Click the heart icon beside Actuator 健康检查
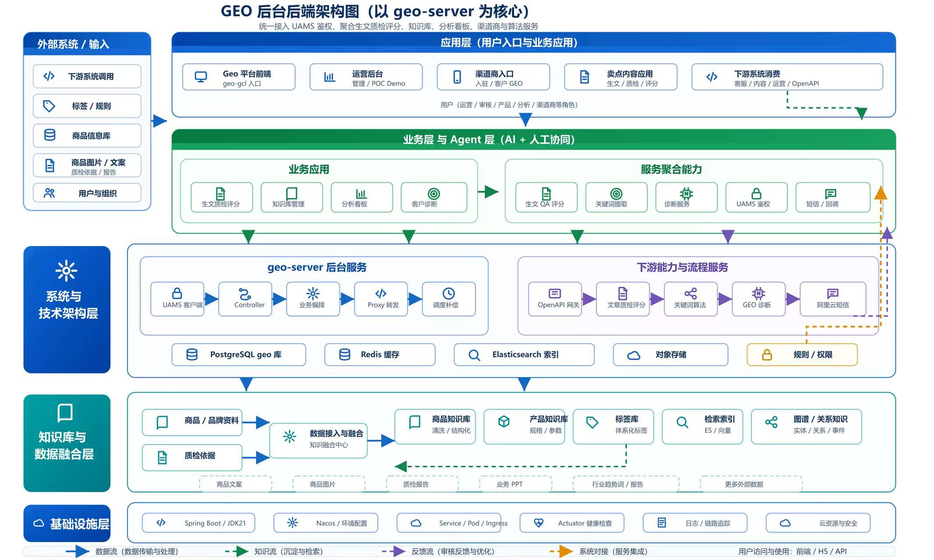934x560 pixels. tap(539, 522)
